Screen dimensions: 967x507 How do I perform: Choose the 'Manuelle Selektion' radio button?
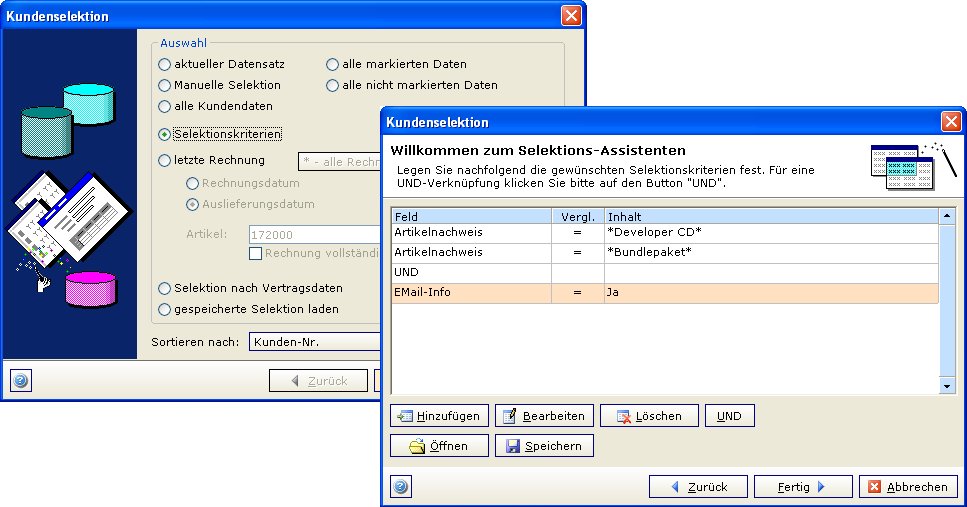[165, 85]
